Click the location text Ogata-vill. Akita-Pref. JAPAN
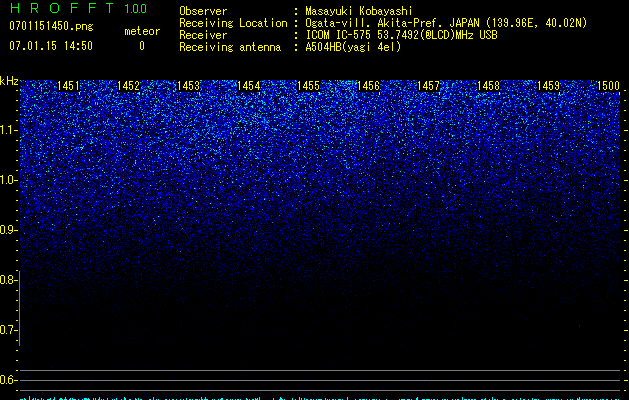 click(x=392, y=23)
